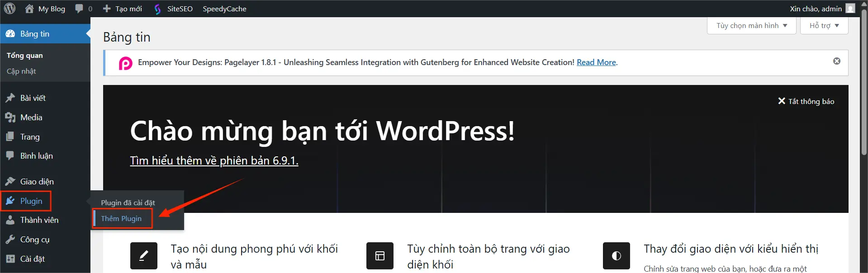Image resolution: width=868 pixels, height=273 pixels.
Task: Click the block layout icon
Action: (380, 256)
